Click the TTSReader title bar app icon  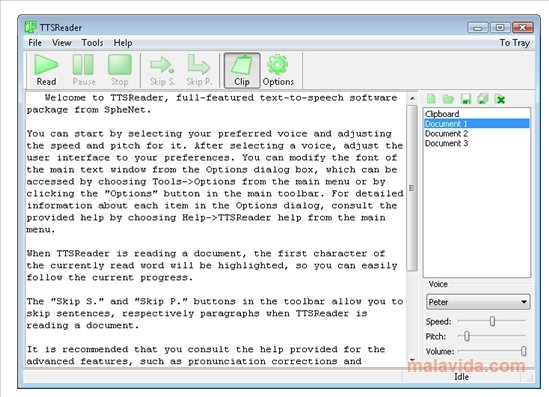click(30, 27)
